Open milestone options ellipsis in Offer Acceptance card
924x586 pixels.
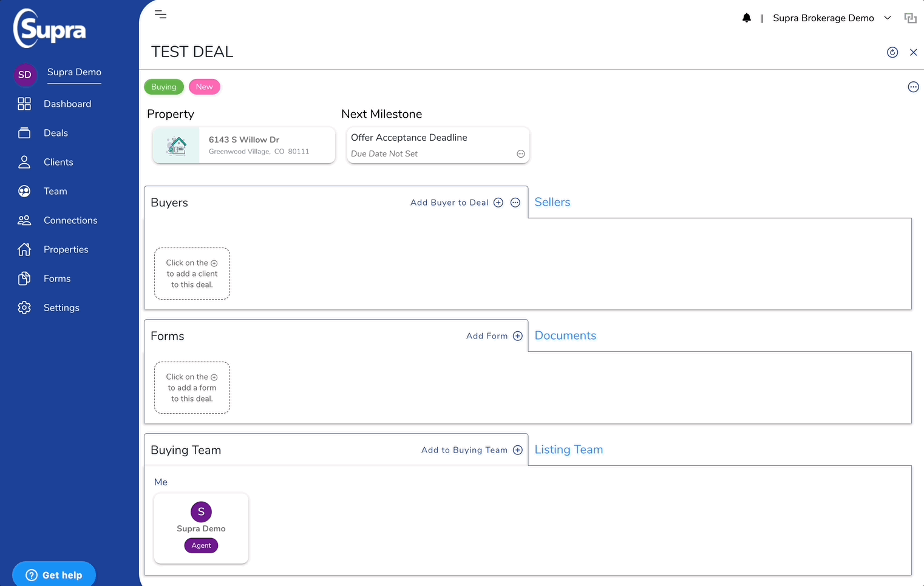(x=521, y=154)
